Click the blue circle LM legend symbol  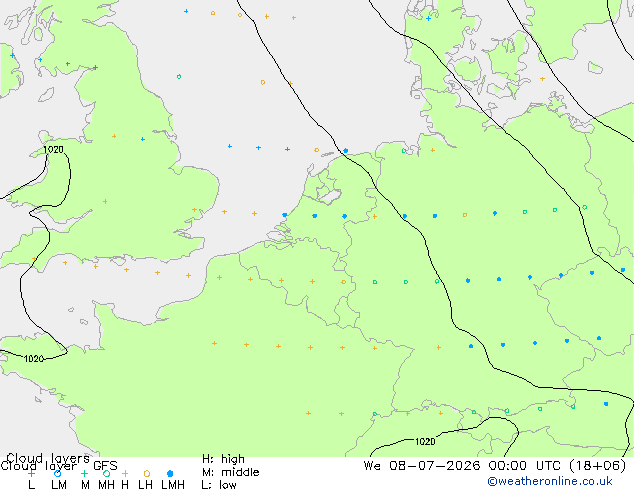coord(57,473)
